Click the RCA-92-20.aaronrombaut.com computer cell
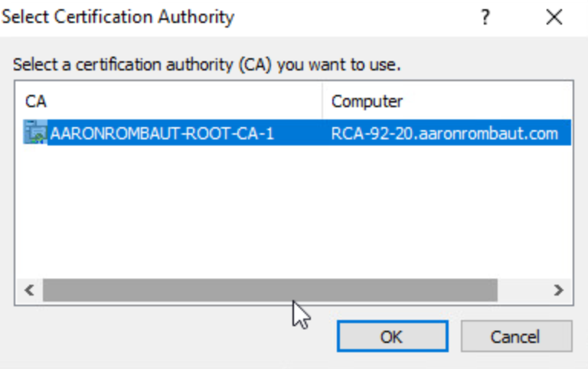Screen dimensions: 588x369 445,134
